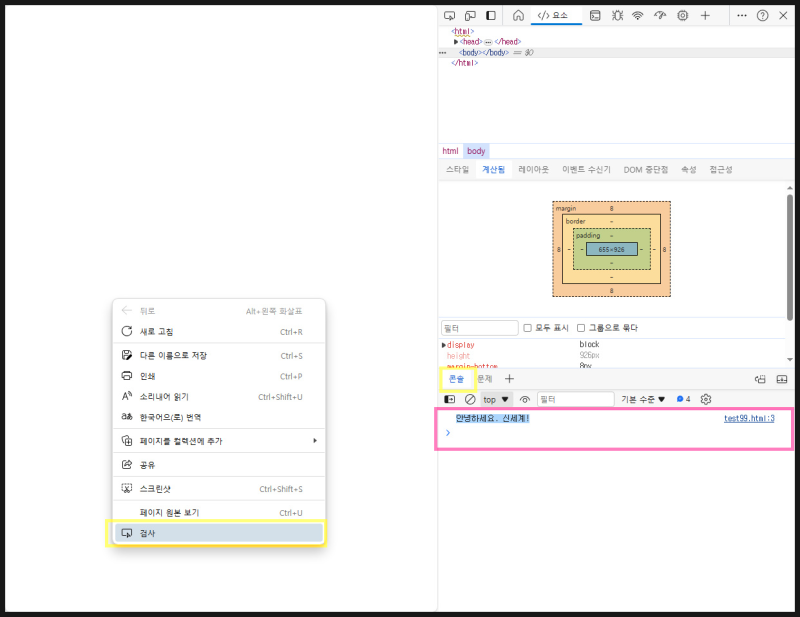Open the Console panel icon in toolbar
Screen dimensions: 800x617
click(x=595, y=15)
